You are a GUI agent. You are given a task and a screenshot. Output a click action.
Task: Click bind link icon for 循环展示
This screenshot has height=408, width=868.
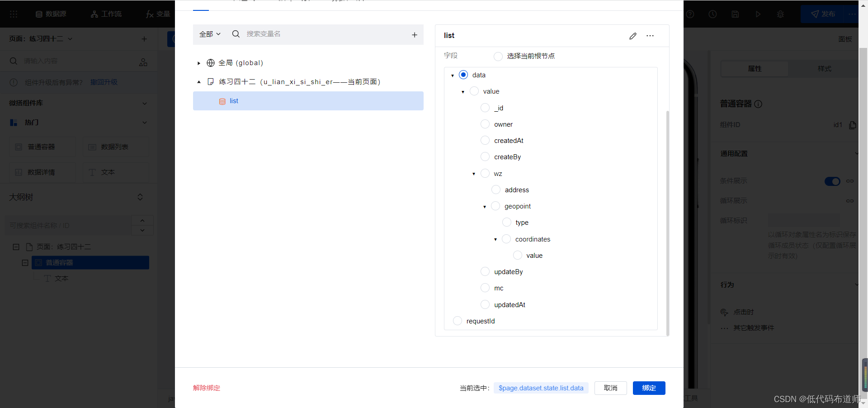850,201
